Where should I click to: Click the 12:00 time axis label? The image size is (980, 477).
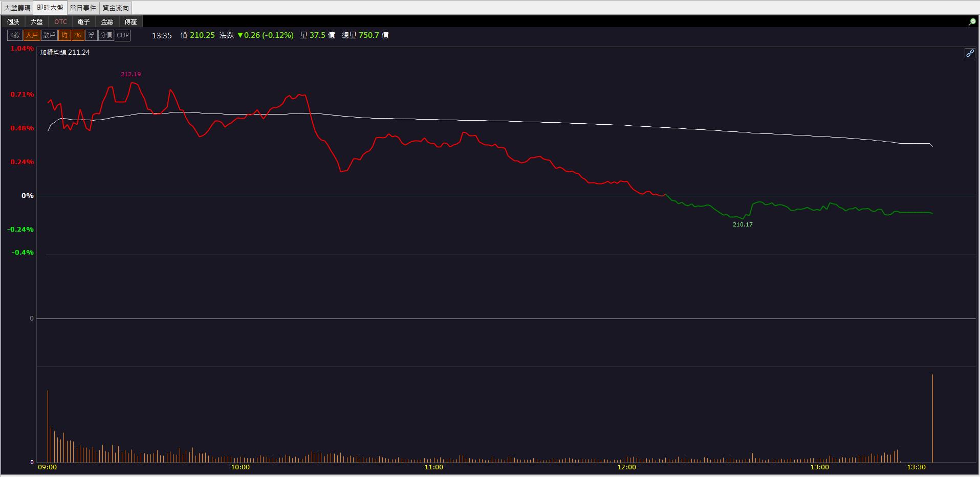[x=627, y=467]
